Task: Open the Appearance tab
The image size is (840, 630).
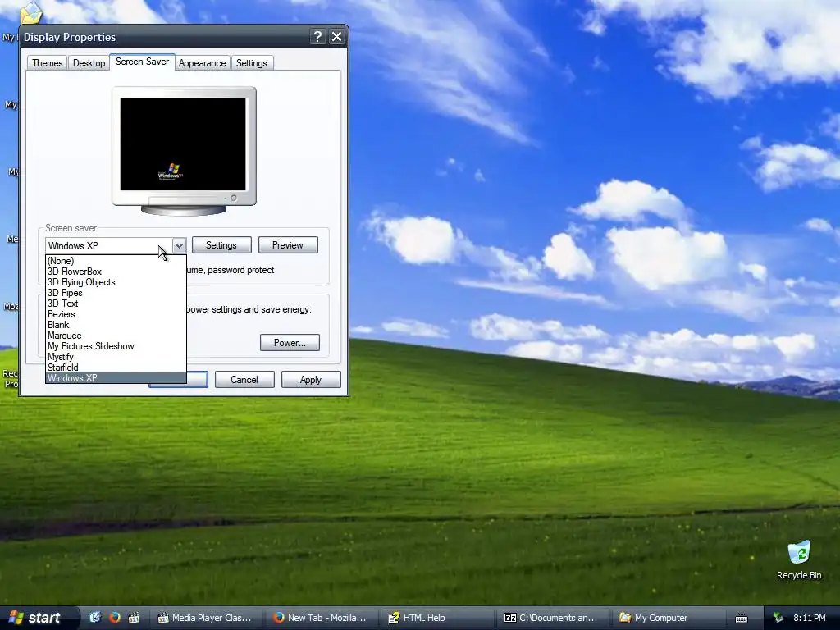Action: click(202, 62)
